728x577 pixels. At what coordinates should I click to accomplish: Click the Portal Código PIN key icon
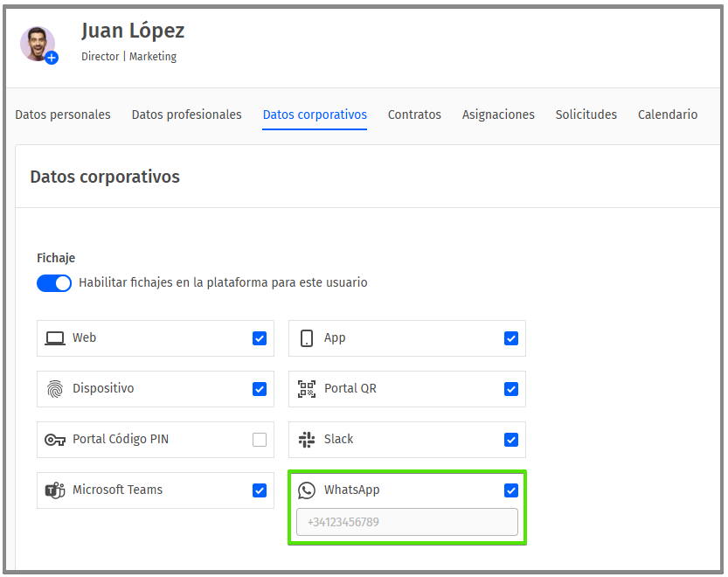click(53, 440)
